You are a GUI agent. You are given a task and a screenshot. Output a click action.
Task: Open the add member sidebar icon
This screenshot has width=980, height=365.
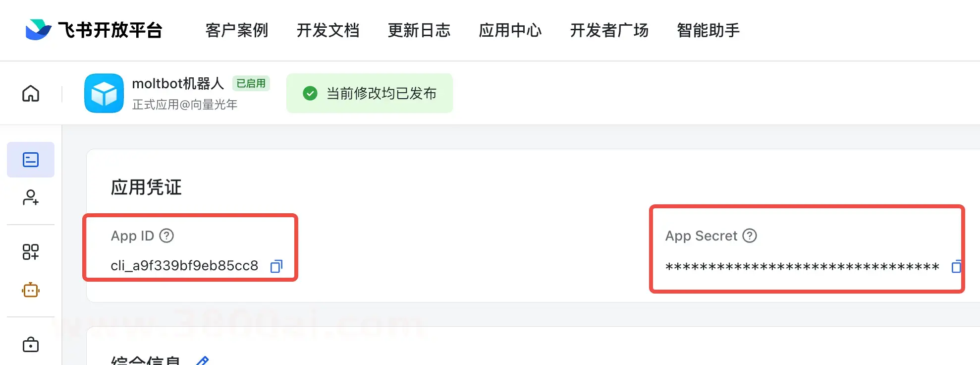coord(31,197)
